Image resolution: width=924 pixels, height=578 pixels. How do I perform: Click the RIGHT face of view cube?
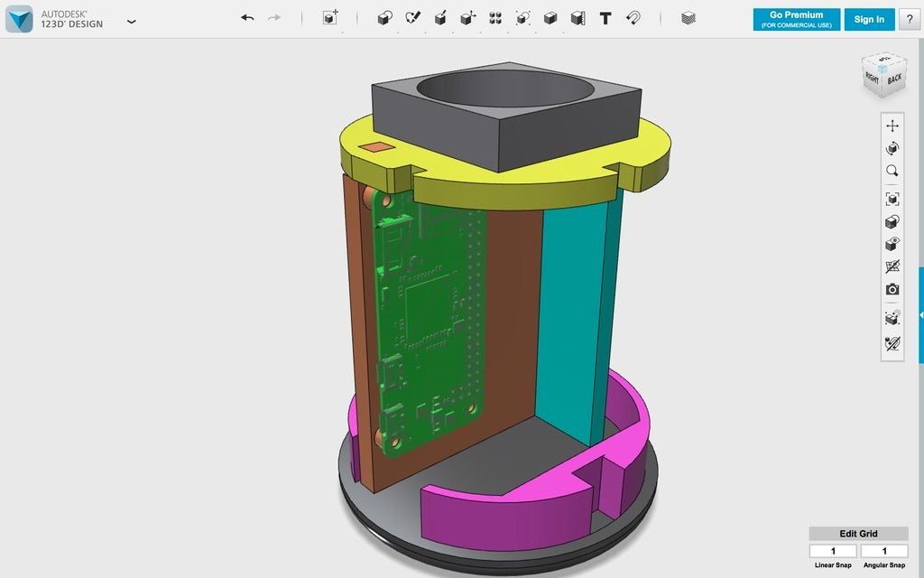click(x=872, y=79)
